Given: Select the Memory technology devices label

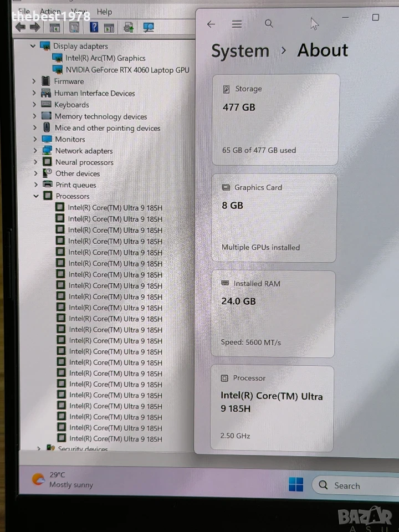Looking at the screenshot, I should [101, 116].
